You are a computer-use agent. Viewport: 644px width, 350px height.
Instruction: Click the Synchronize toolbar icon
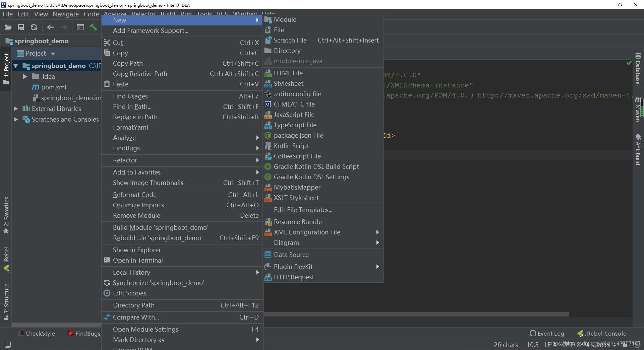coord(34,27)
